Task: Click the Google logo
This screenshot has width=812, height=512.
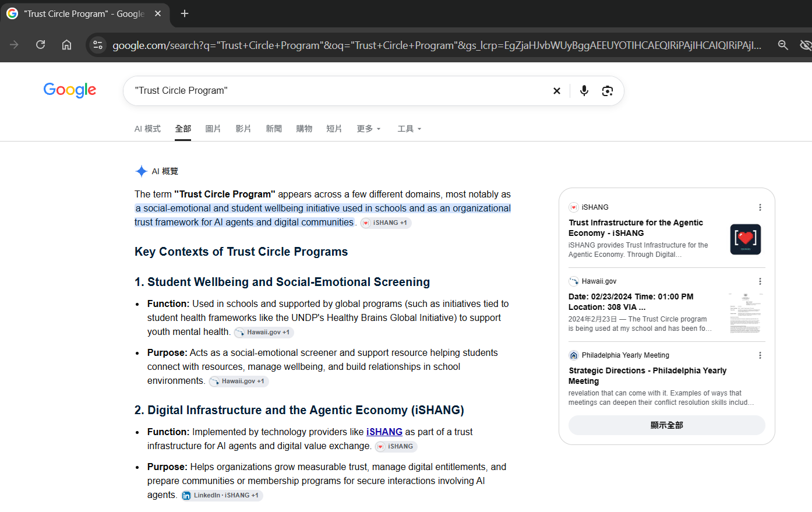Action: [70, 90]
